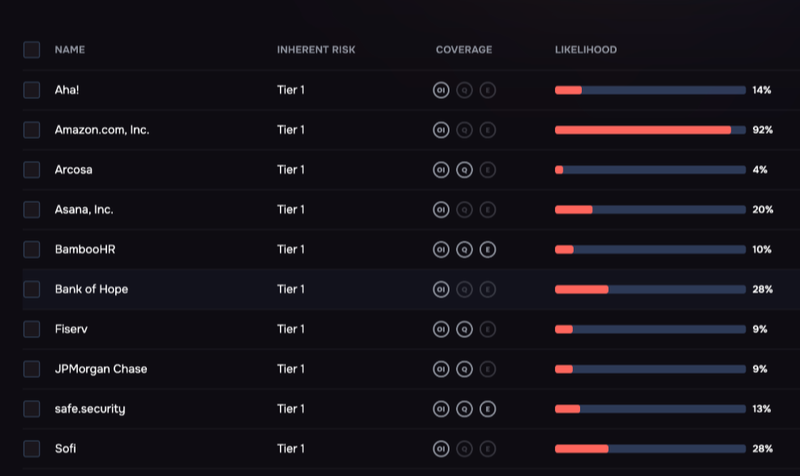Click the Q coverage icon for JPMorgan Chase

pos(464,369)
